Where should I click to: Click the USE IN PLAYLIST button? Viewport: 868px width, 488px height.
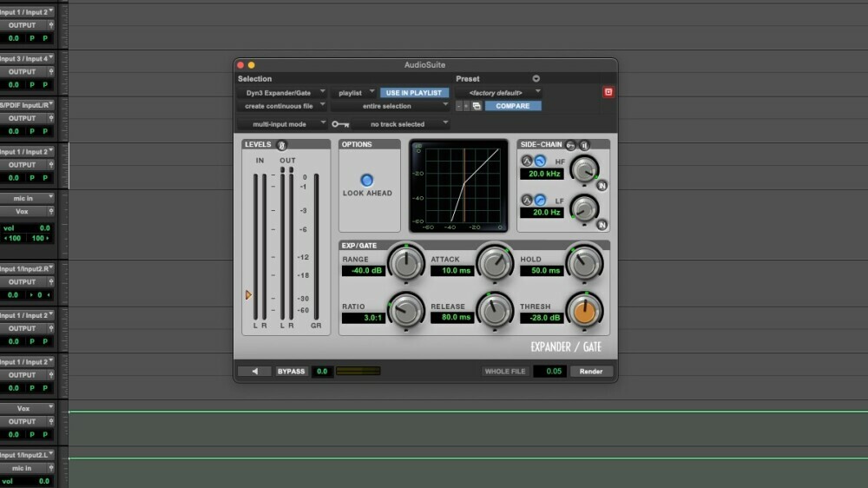click(x=414, y=93)
